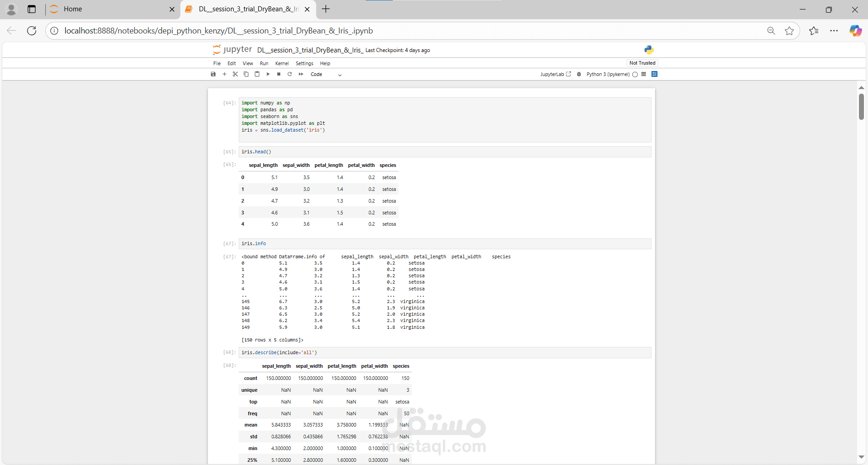Click the Not Trusted button

[x=642, y=63]
